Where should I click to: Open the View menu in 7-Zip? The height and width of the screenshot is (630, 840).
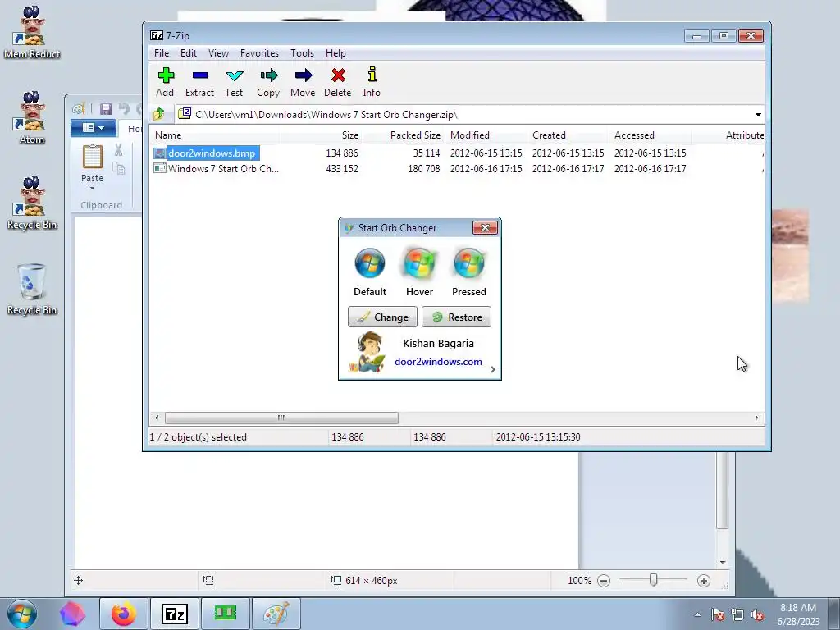tap(218, 53)
